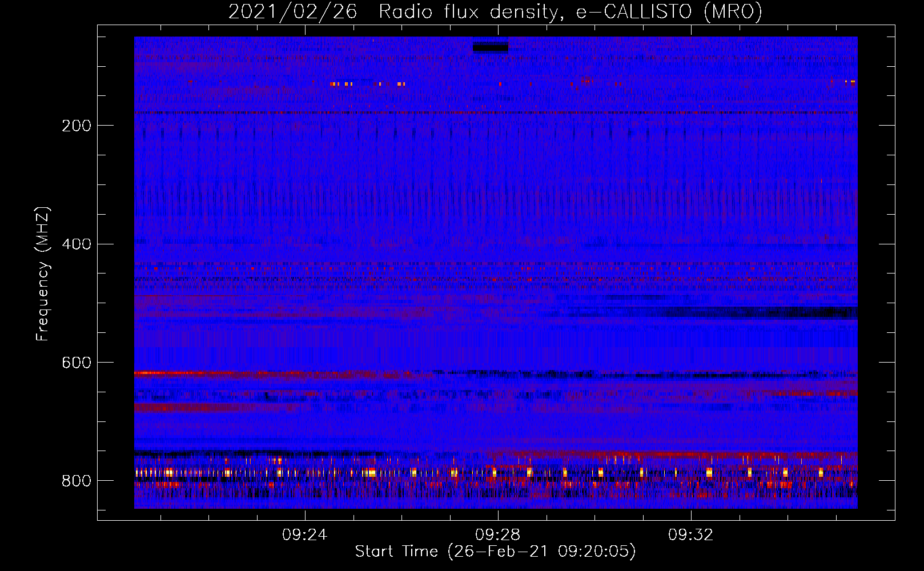Click the 400 frequency tick label
Image resolution: width=924 pixels, height=571 pixels.
point(77,244)
